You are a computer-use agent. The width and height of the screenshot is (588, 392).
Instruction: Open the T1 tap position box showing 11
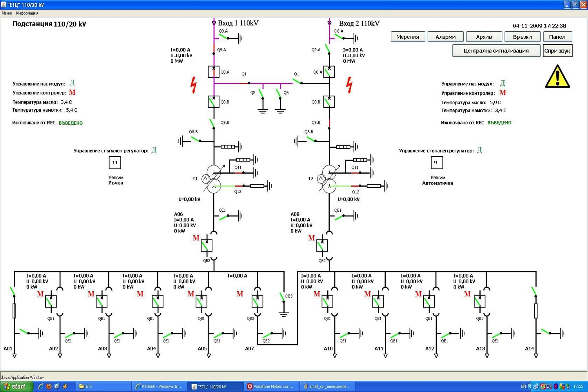115,163
